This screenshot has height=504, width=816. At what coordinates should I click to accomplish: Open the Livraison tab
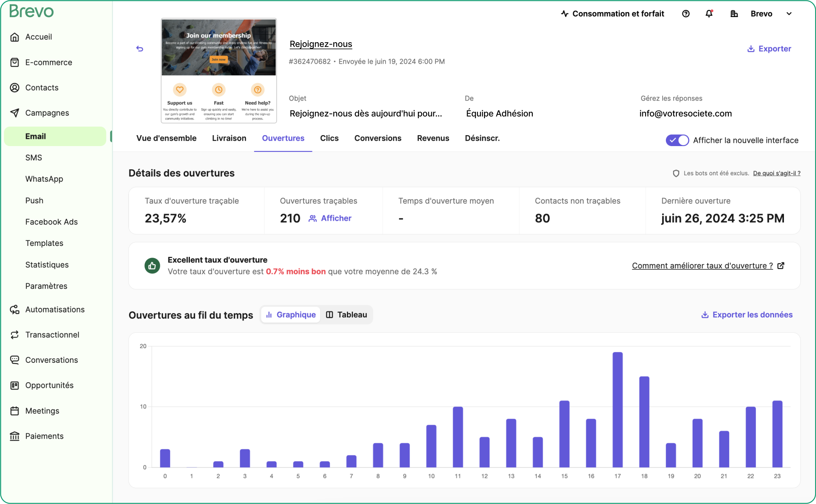point(229,138)
